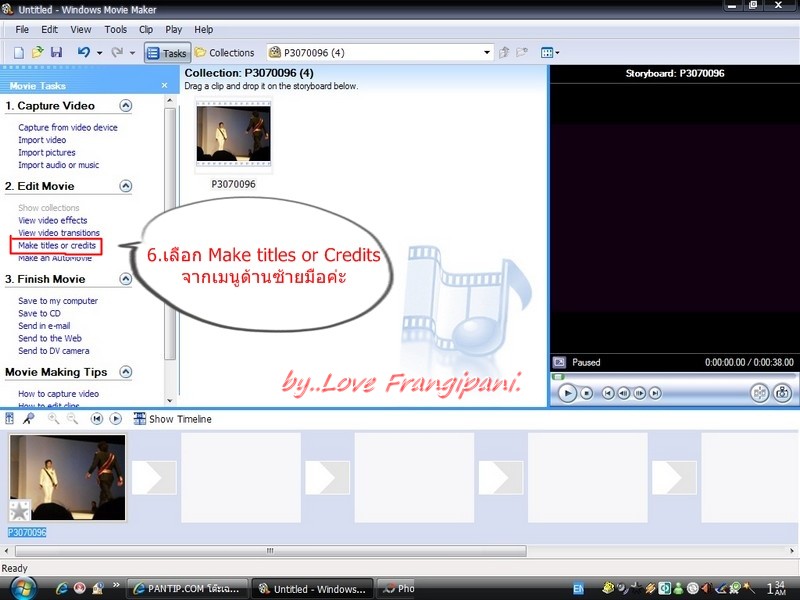Toggle the Tasks pane button

pyautogui.click(x=167, y=53)
